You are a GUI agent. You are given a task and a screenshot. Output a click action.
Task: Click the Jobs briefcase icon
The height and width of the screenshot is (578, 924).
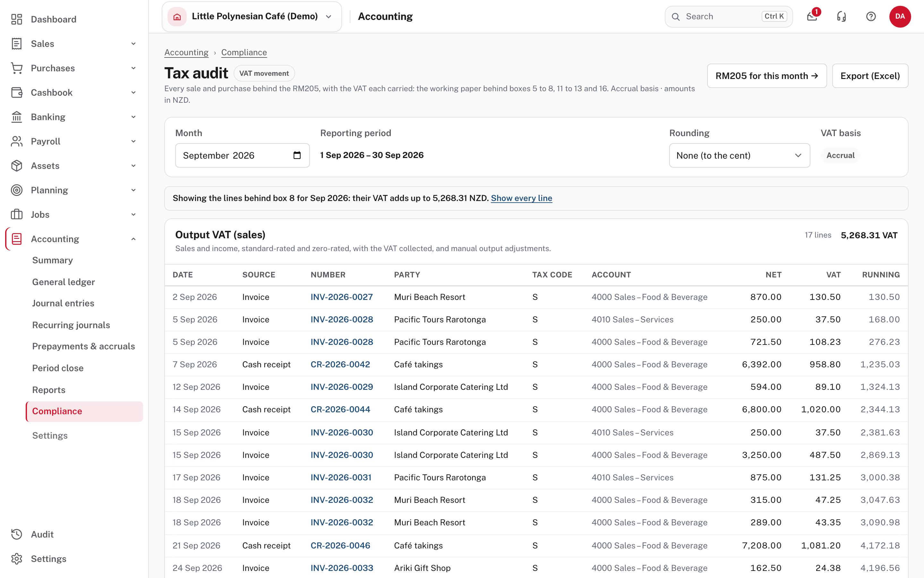pyautogui.click(x=16, y=215)
